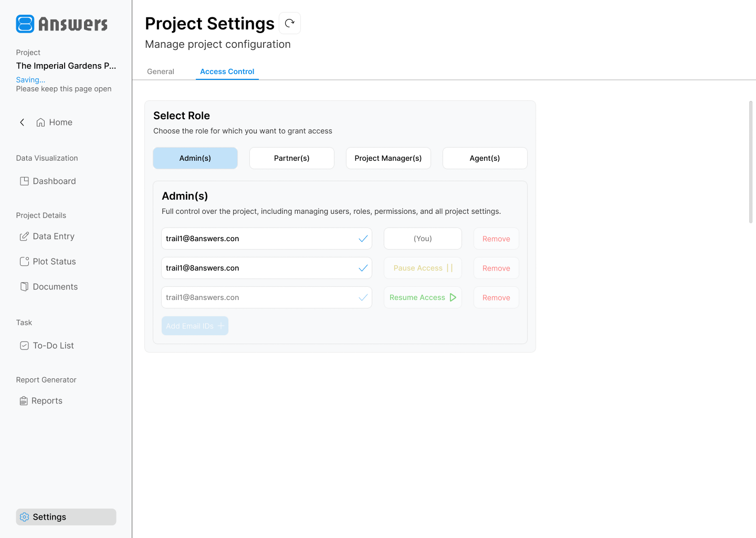The width and height of the screenshot is (756, 538).
Task: Click checkmark icon in first email field
Action: (363, 239)
